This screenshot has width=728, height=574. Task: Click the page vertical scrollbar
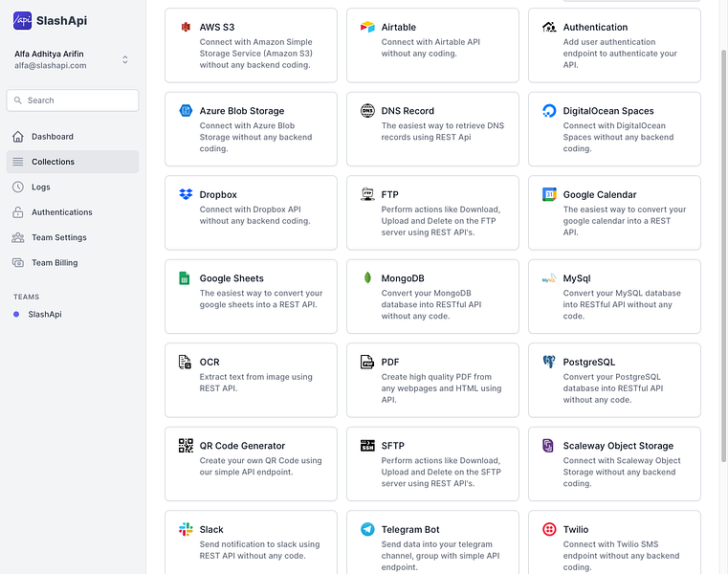coord(723,255)
